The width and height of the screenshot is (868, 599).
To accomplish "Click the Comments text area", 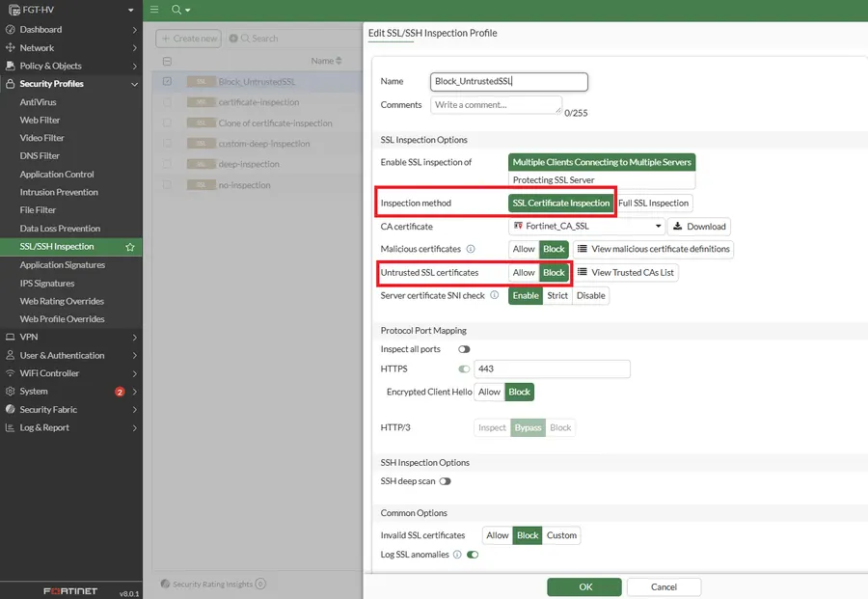I will [496, 104].
